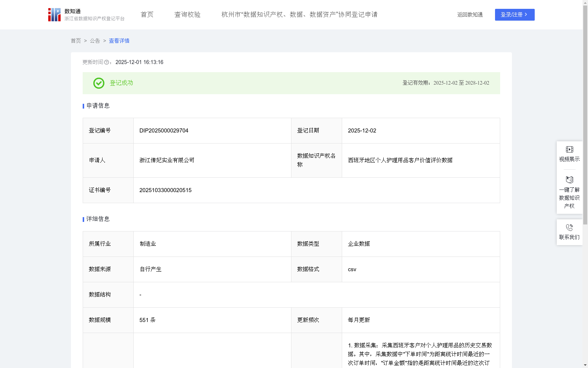The image size is (588, 368).
Task: Click the 登录/注册 button
Action: [x=514, y=15]
